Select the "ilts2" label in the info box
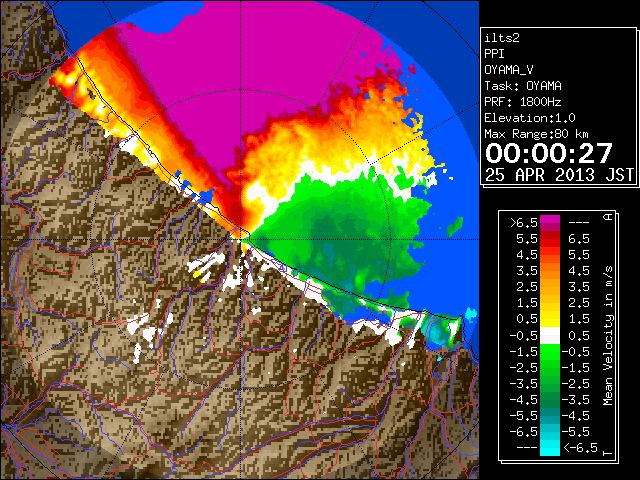Viewport: 640px width, 480px height. [x=502, y=38]
